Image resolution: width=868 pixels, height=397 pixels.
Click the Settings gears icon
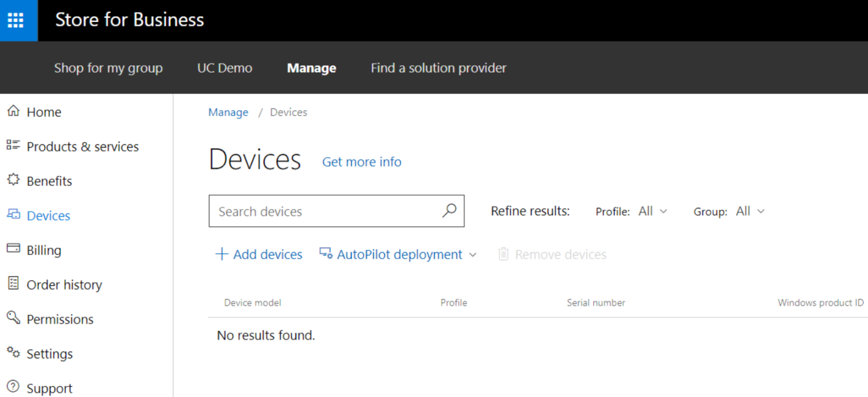(13, 352)
